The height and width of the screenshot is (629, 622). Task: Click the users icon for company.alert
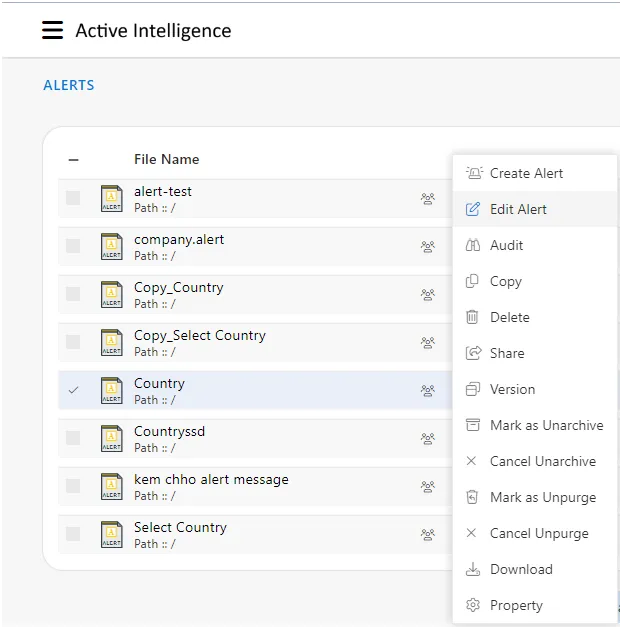coord(427,246)
